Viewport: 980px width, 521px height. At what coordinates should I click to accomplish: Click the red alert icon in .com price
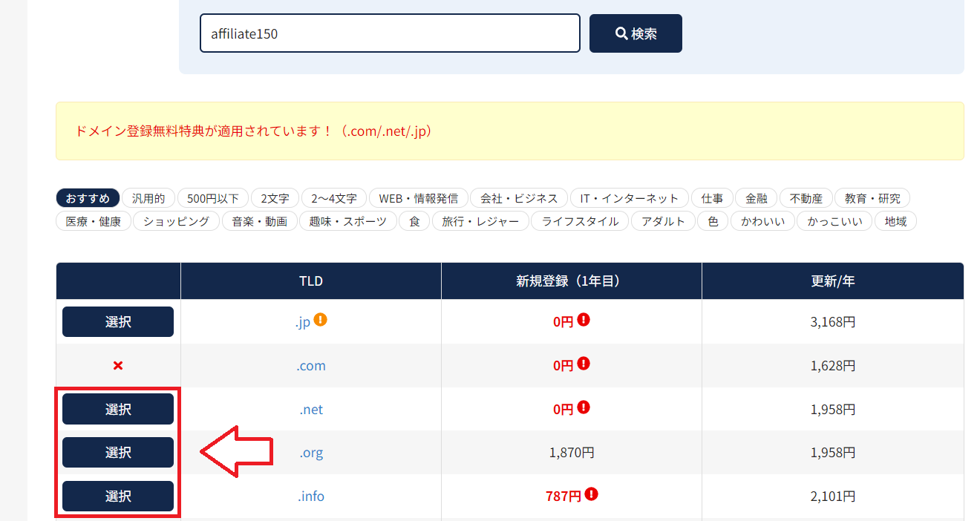click(x=584, y=364)
